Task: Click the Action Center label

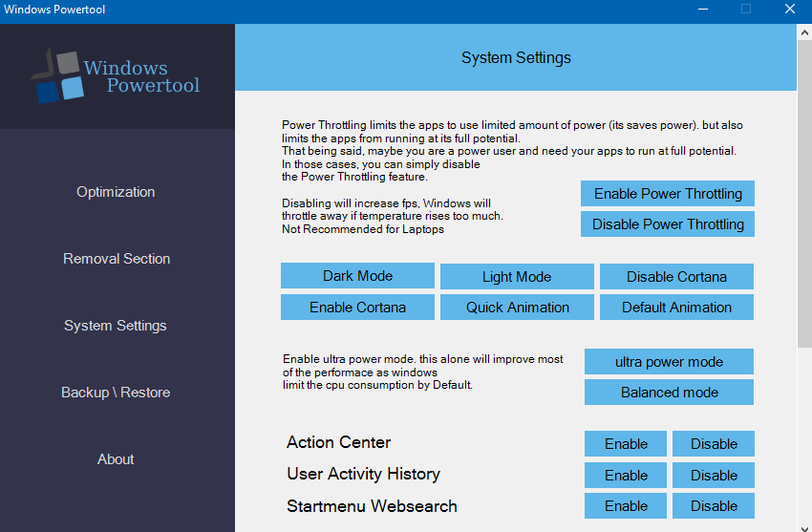Action: click(x=339, y=442)
